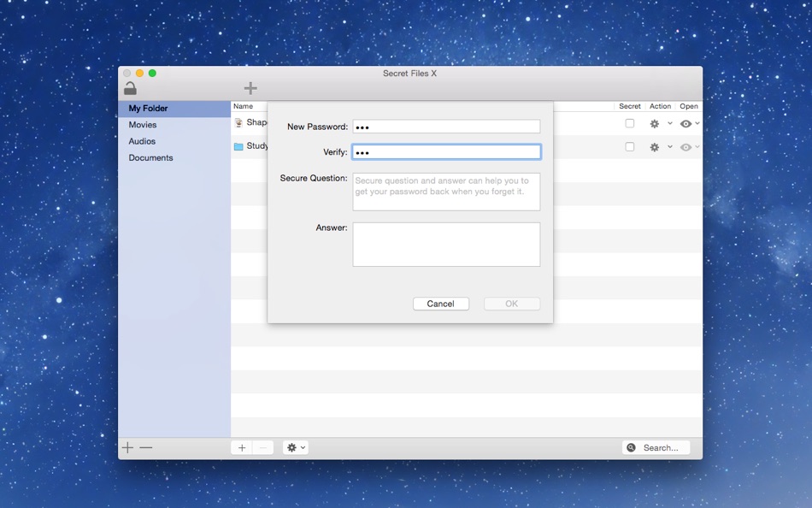Click into the Secure Question text box
This screenshot has width=812, height=508.
click(x=446, y=192)
